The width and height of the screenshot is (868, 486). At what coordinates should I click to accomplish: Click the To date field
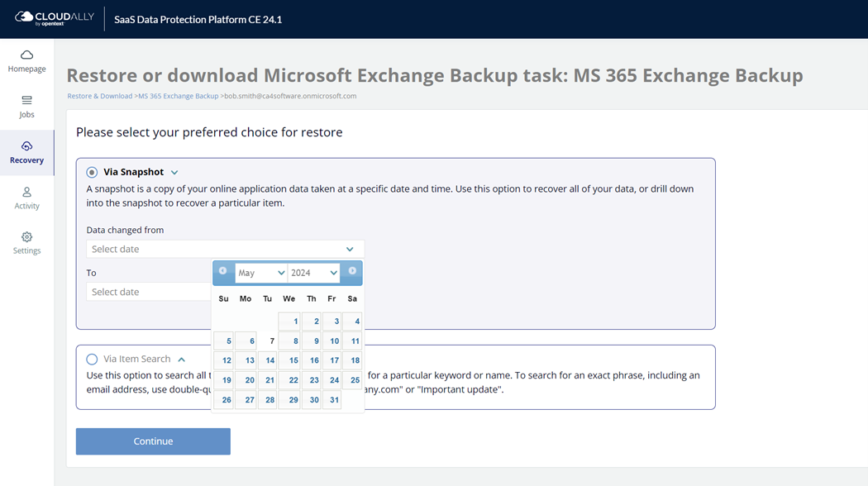[x=149, y=292]
